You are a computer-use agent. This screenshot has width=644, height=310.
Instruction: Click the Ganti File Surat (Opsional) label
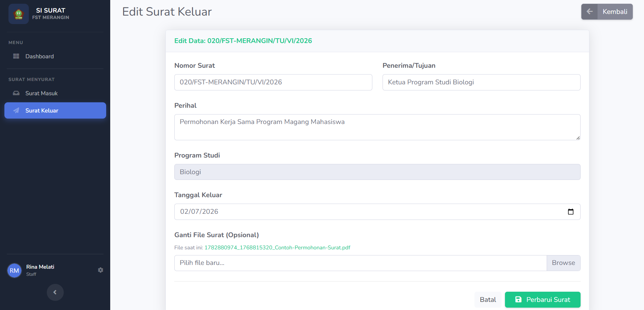coord(216,235)
